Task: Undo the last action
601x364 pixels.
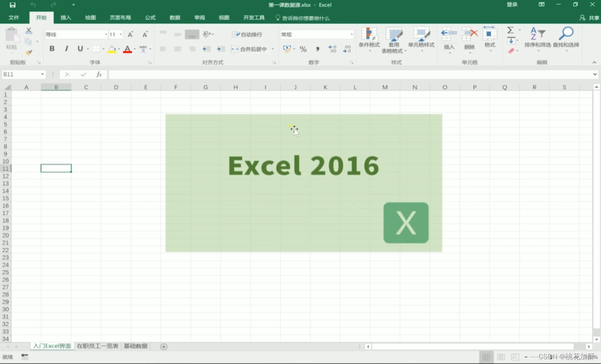Action: tap(33, 5)
